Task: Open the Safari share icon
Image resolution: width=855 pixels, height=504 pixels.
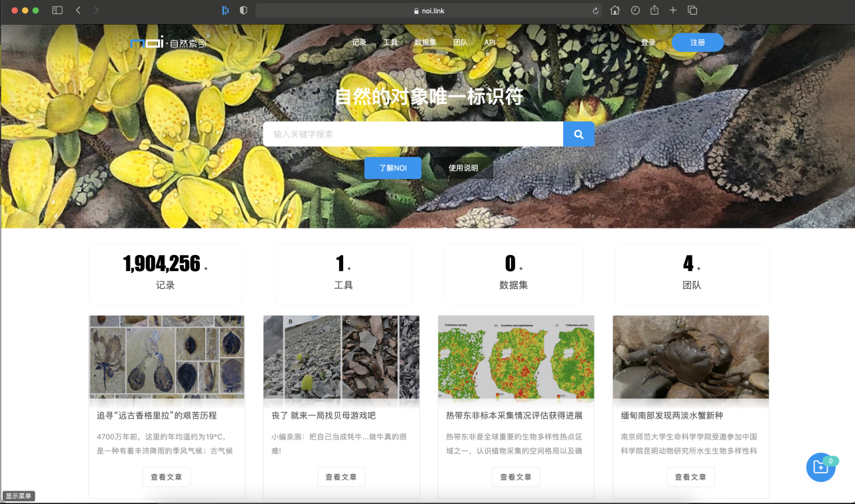Action: (654, 11)
